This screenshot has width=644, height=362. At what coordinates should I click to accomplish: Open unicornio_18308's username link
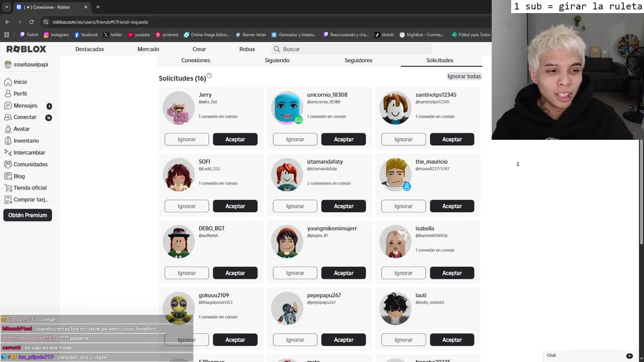[x=327, y=95]
